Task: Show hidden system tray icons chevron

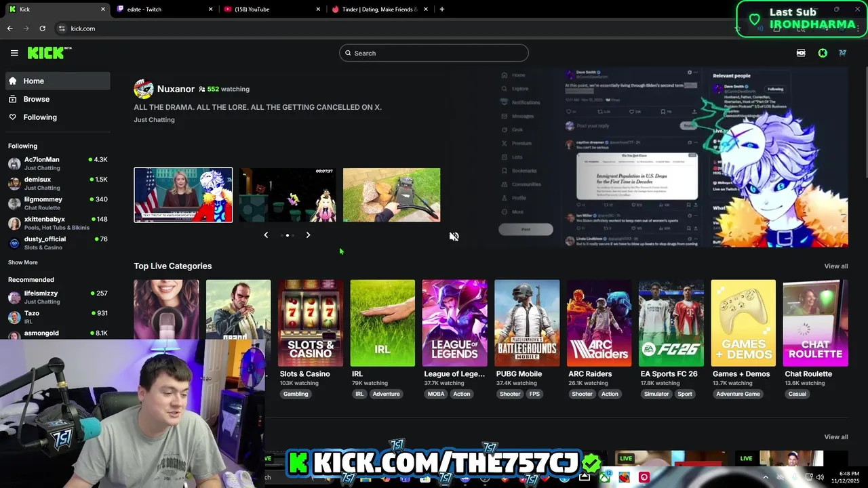Action: (x=766, y=477)
